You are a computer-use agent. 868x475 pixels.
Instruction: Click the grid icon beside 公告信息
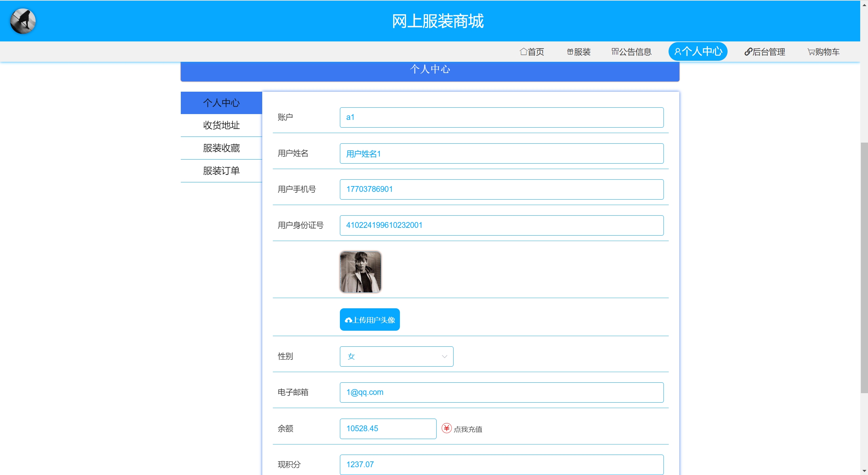pos(615,52)
